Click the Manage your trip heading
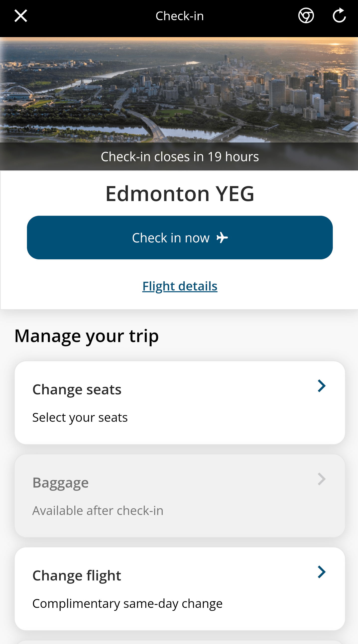Viewport: 358px width, 644px height. click(x=87, y=336)
